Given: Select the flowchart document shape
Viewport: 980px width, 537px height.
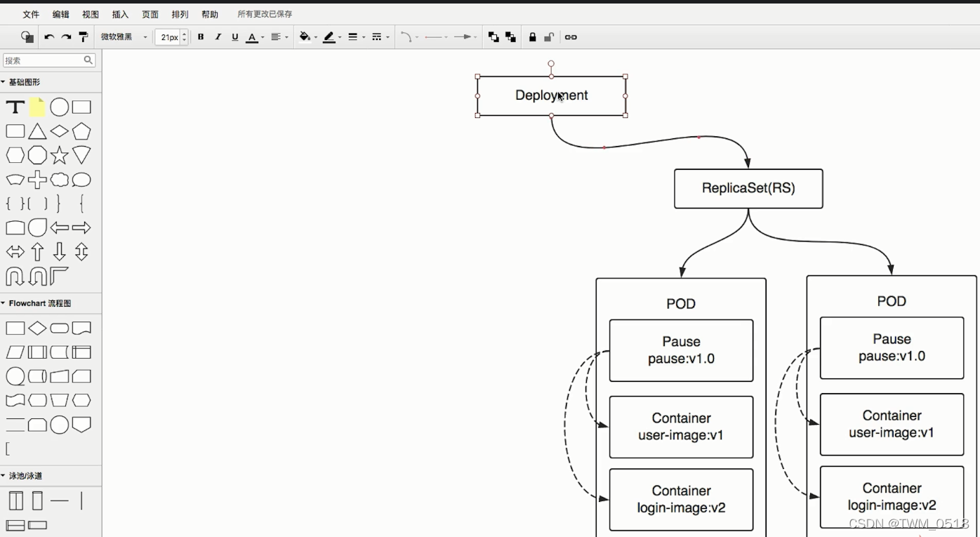Looking at the screenshot, I should 81,328.
